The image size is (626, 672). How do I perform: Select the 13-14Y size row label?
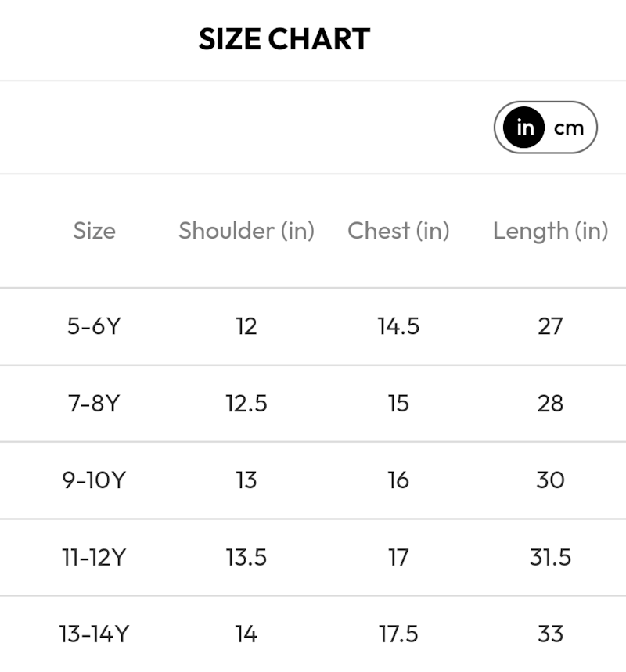coord(94,634)
